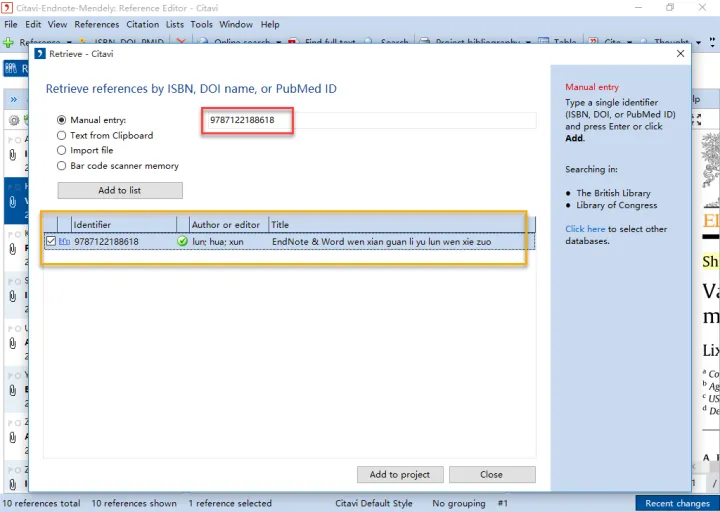Click the 'lun; hua; xun' author cell
This screenshot has height=512, width=720.
(218, 242)
